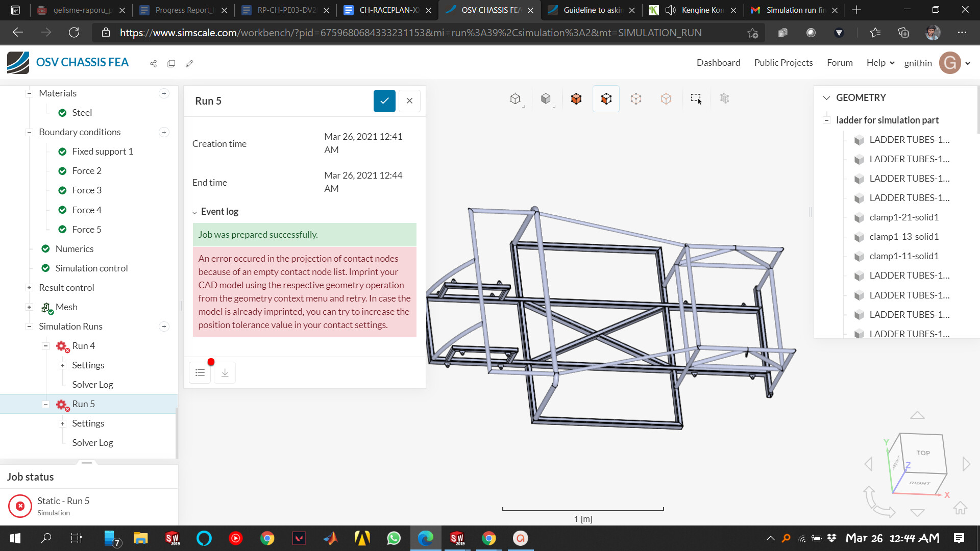Switch to the Guideline to asking tab
Image resolution: width=980 pixels, height=551 pixels.
point(591,10)
